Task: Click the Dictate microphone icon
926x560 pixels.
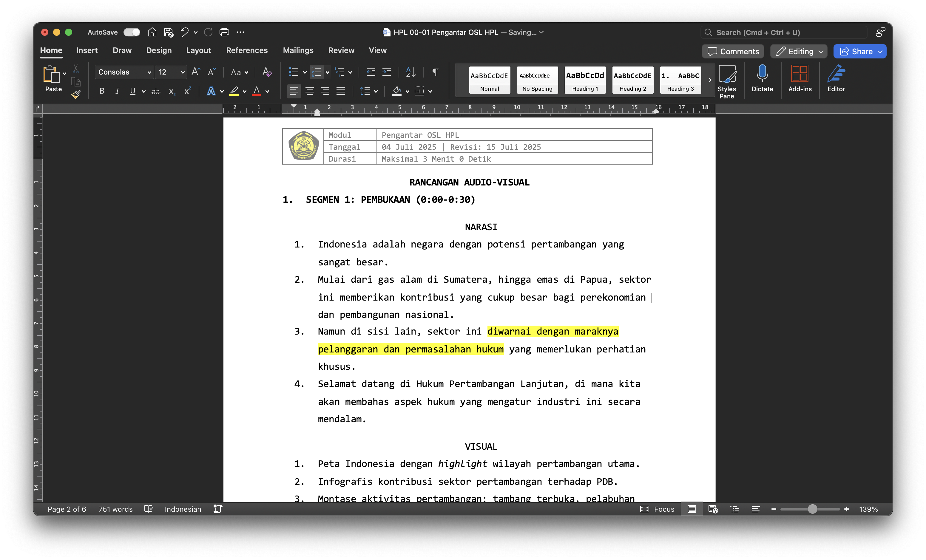Action: [x=762, y=74]
